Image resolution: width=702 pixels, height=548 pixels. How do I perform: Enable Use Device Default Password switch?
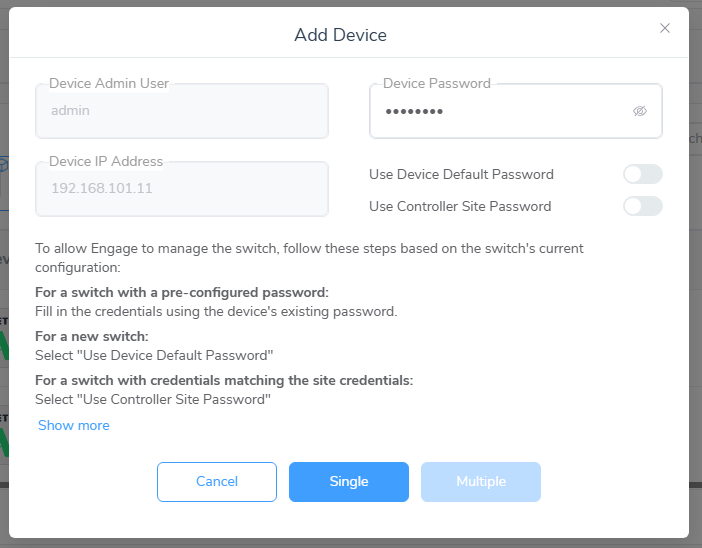(x=643, y=174)
